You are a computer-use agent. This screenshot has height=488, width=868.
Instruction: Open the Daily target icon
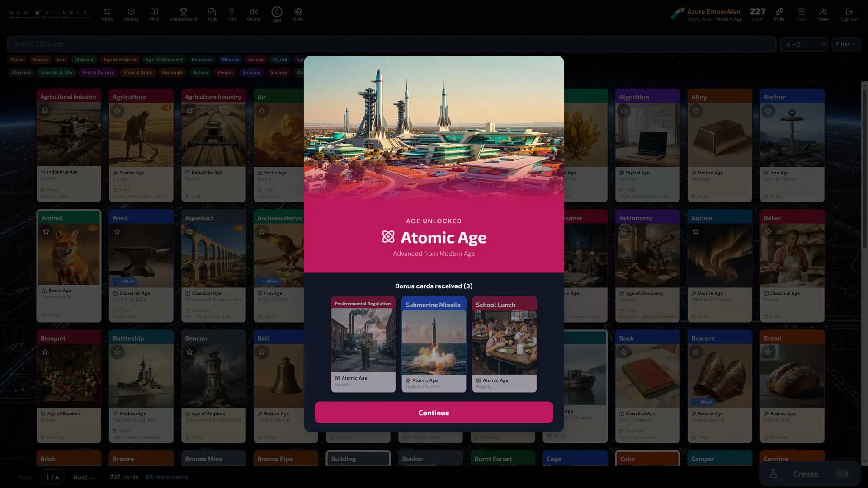coord(298,14)
